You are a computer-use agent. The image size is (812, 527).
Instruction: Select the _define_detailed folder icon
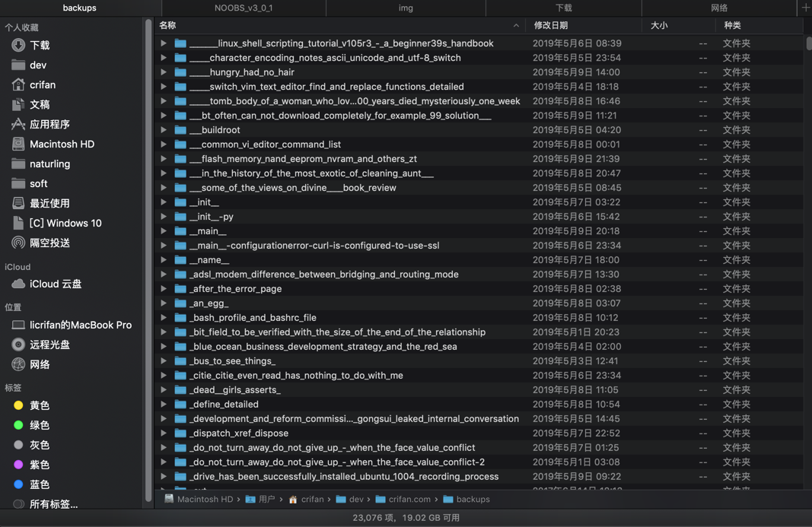180,404
